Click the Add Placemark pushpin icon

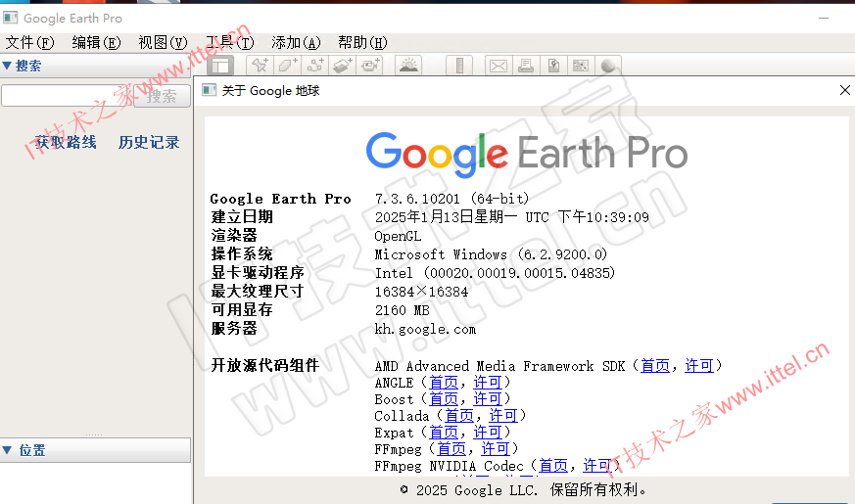[261, 66]
